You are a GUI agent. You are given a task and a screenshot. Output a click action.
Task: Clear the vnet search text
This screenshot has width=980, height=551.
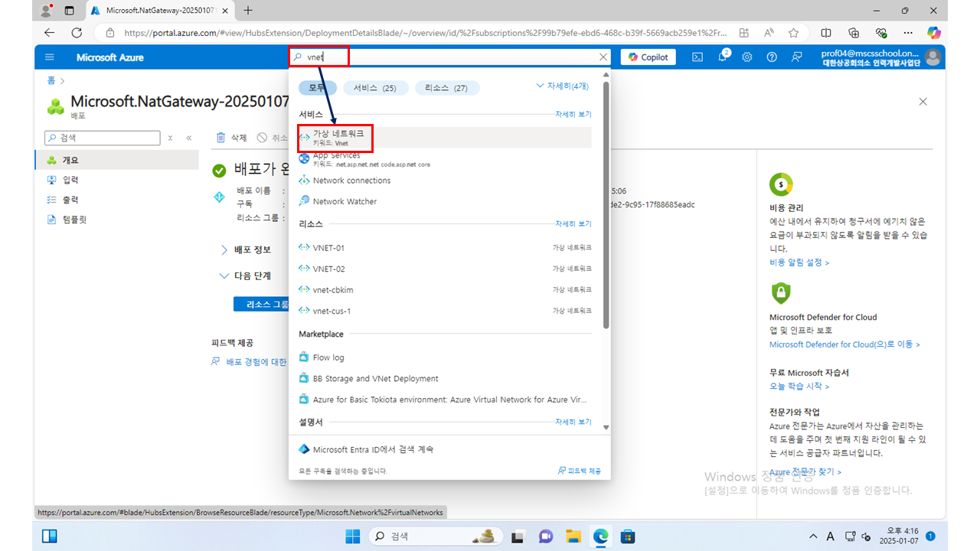(603, 57)
